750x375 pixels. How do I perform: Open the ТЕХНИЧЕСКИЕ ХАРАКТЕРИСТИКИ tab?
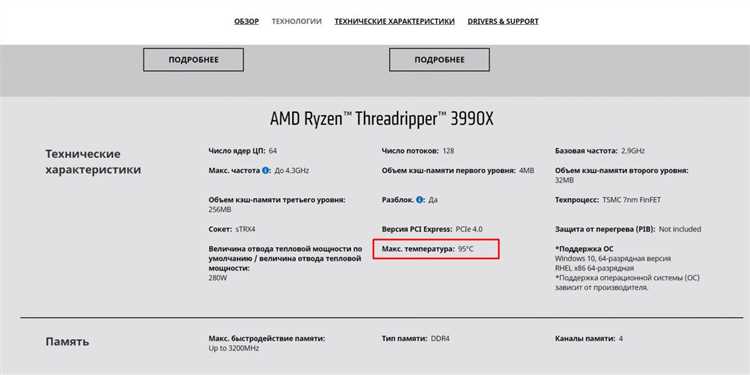[x=395, y=22]
